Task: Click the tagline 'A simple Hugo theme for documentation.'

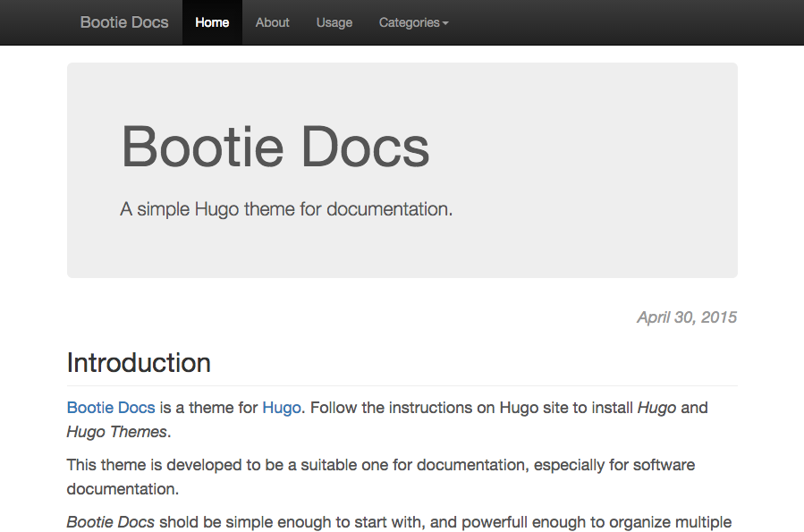Action: [286, 209]
